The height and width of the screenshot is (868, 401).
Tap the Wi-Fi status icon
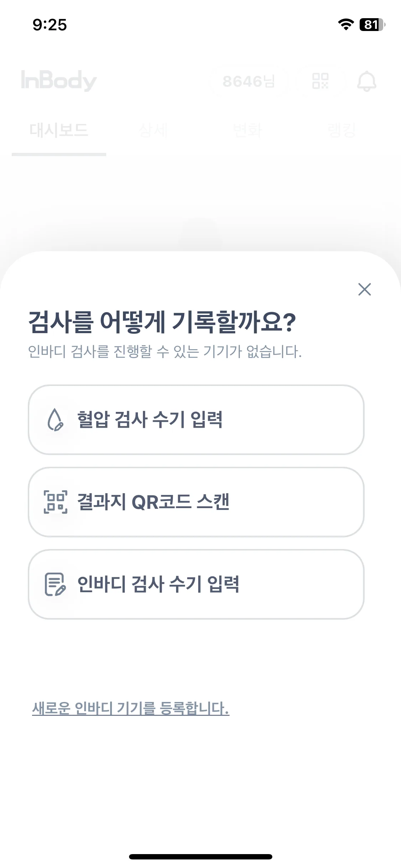tap(346, 25)
